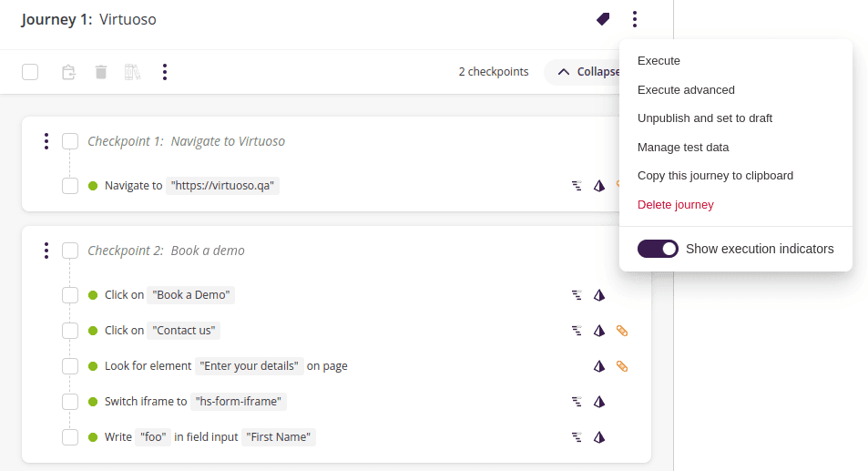This screenshot has height=471, width=868.
Task: Select the Click on "Contact us" checkbox
Action: (70, 331)
